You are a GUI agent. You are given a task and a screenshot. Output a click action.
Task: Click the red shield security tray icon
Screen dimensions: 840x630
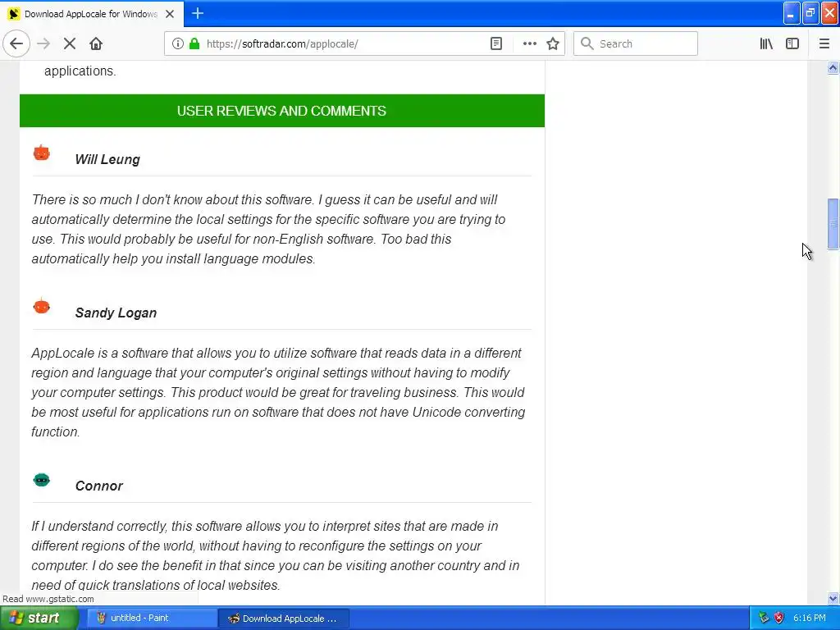779,618
